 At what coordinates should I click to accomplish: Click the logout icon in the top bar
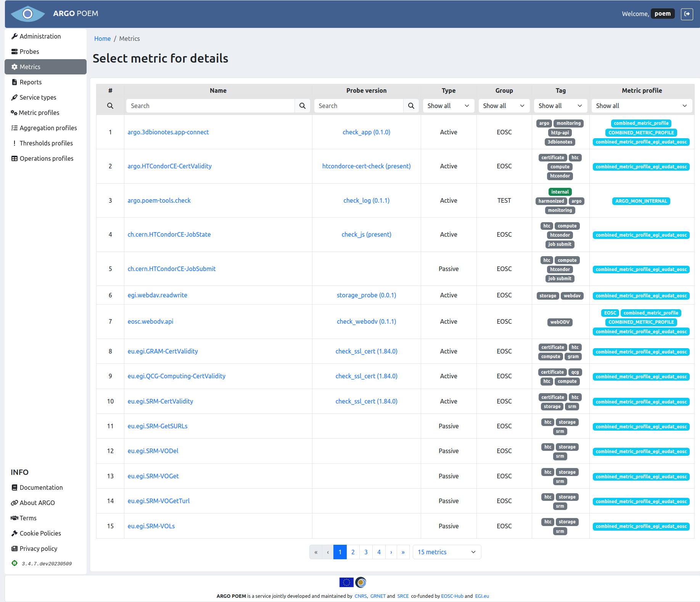click(687, 14)
